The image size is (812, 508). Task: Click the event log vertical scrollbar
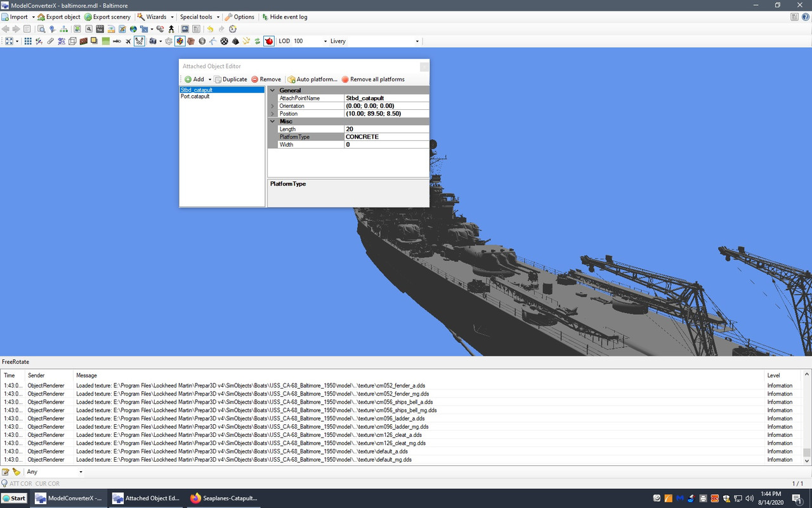tap(807, 417)
